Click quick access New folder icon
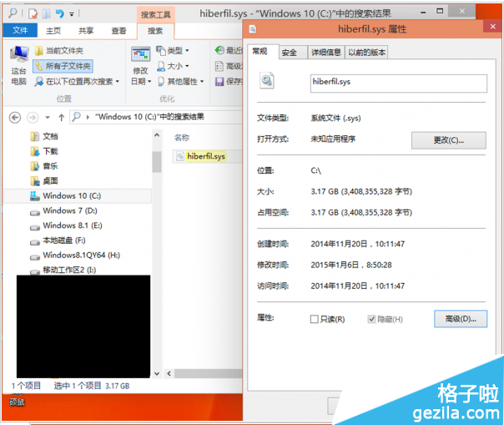The width and height of the screenshot is (504, 425). click(x=46, y=13)
